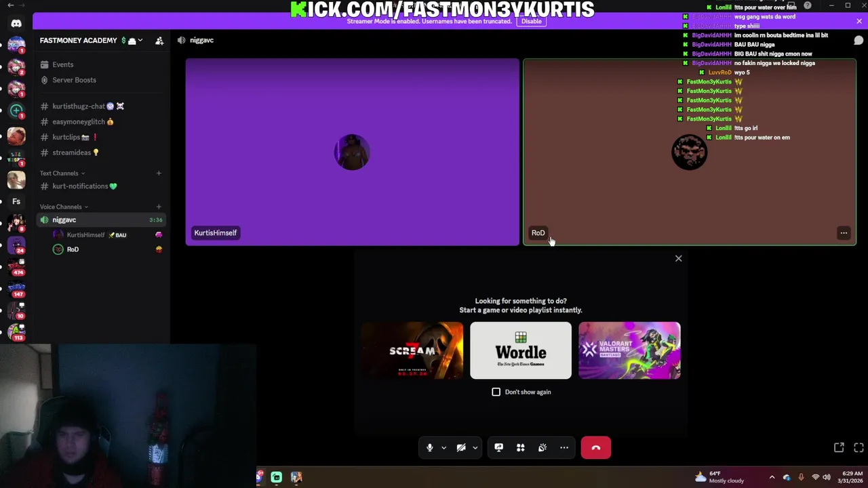Open the Valorant Masters promo card
This screenshot has width=868, height=488.
click(629, 350)
